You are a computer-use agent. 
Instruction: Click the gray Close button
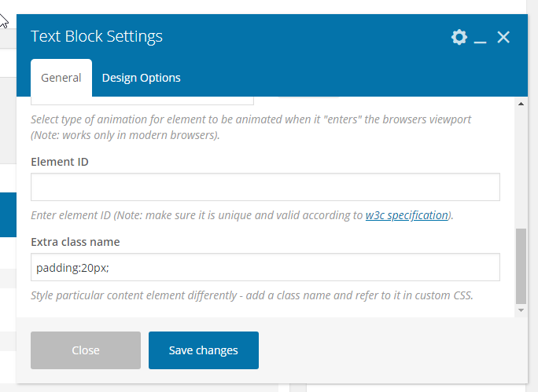(x=86, y=350)
